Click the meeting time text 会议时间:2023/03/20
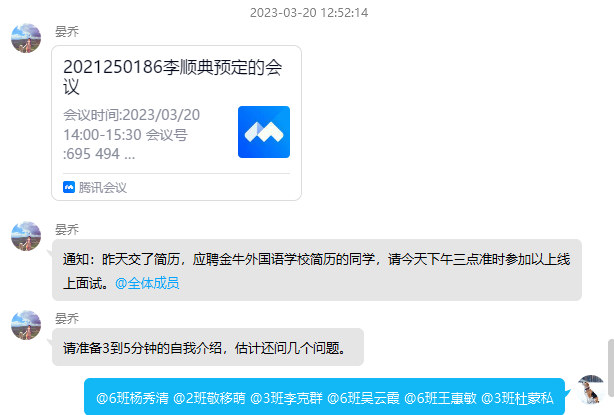This screenshot has height=415, width=614. point(132,115)
